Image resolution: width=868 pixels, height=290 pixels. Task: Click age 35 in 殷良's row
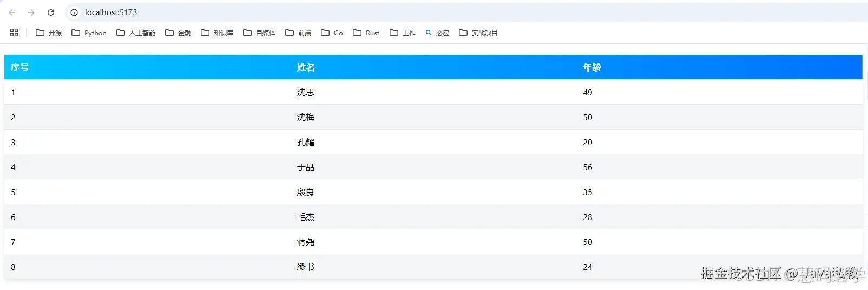[588, 192]
